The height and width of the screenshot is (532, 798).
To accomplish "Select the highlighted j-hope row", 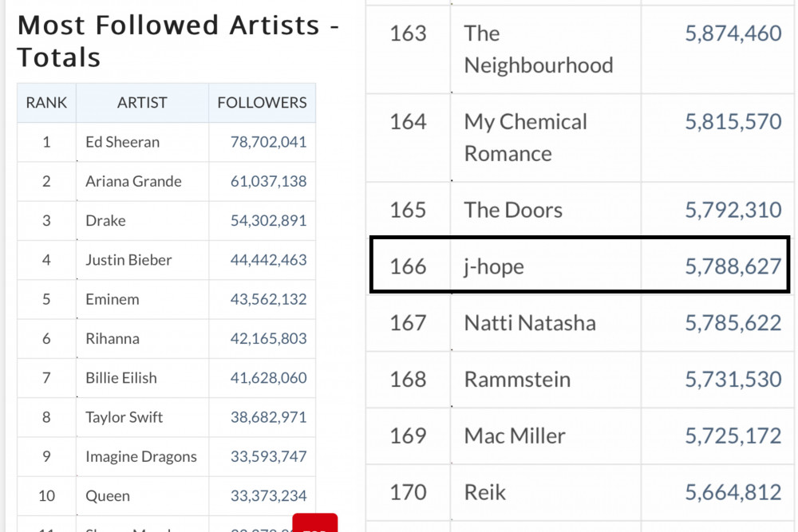I will (579, 265).
